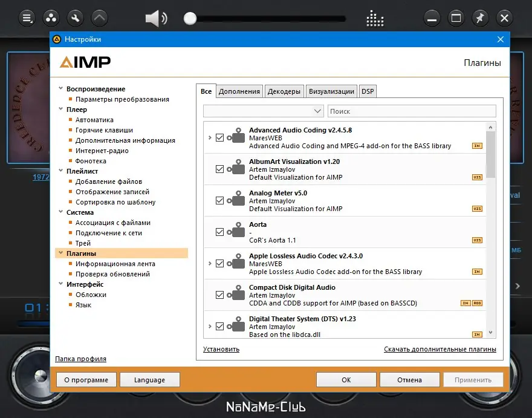The image size is (532, 418).
Task: Uncheck Apple Lossless Audio Codec plugin
Action: click(219, 264)
